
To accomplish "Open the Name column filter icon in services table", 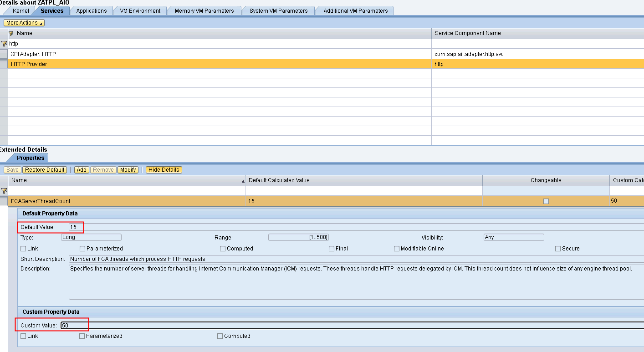I will (11, 33).
